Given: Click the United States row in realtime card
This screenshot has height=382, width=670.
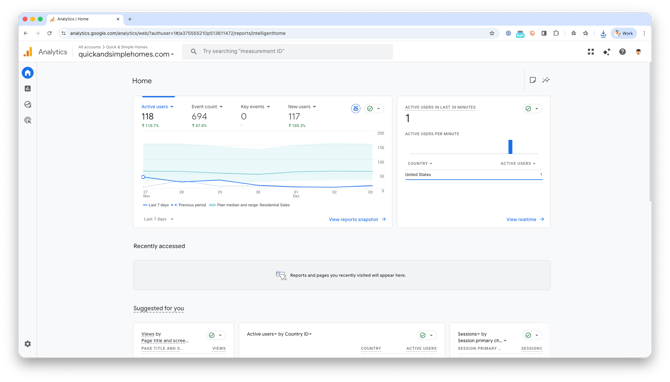Looking at the screenshot, I should coord(473,174).
